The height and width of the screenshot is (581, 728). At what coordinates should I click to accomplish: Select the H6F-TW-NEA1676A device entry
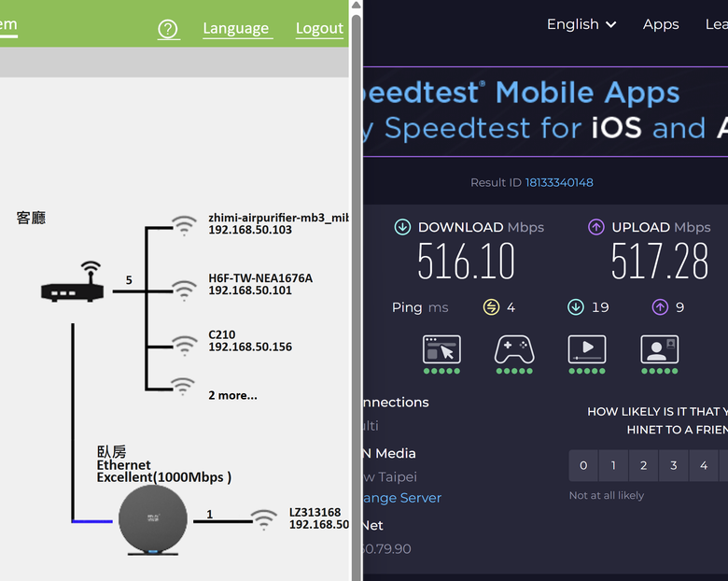tap(260, 284)
